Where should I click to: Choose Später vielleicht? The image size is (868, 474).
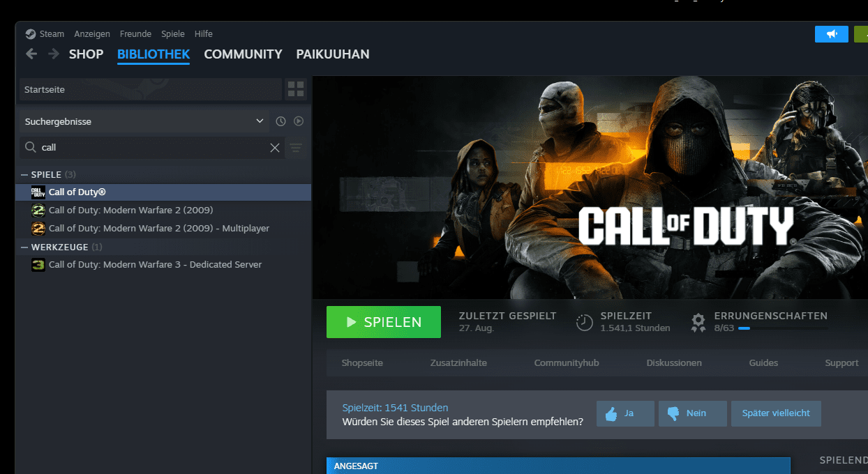pyautogui.click(x=776, y=413)
